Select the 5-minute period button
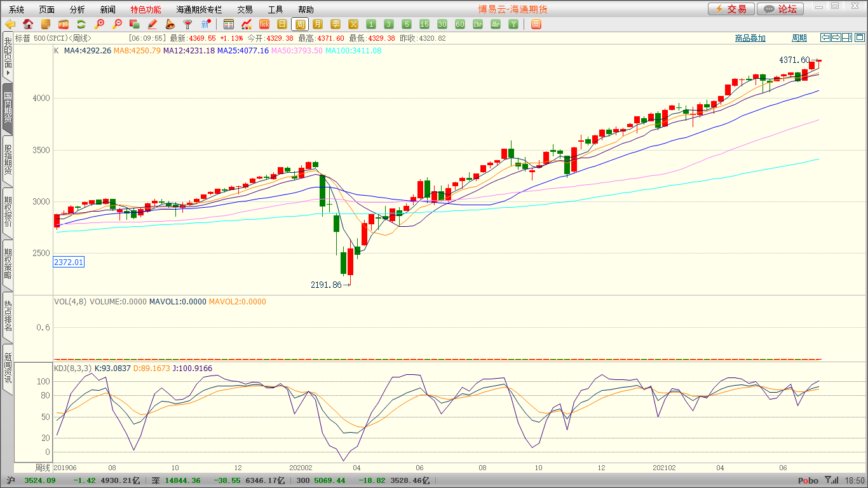868x488 pixels. pos(407,24)
